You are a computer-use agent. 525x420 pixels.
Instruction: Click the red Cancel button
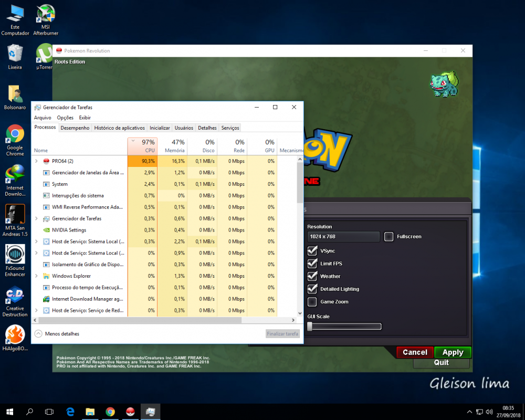click(415, 352)
